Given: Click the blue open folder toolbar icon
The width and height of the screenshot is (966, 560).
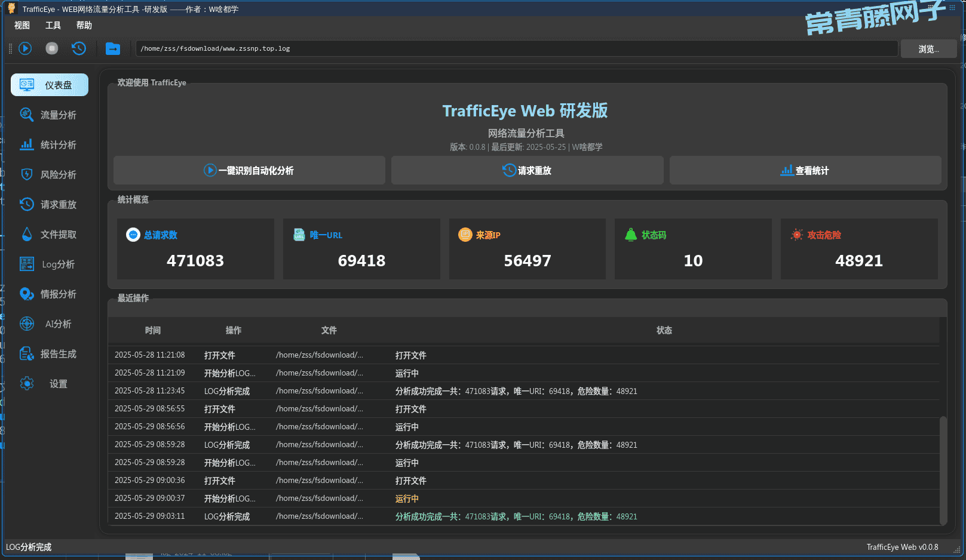Looking at the screenshot, I should [113, 48].
